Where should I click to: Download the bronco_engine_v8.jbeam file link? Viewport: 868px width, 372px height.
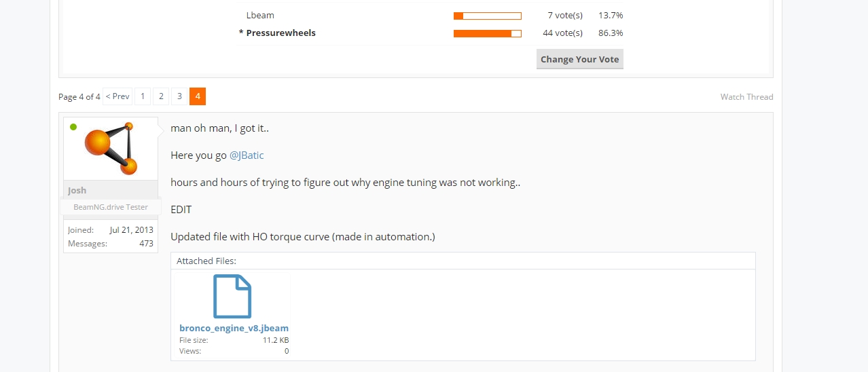(x=234, y=329)
